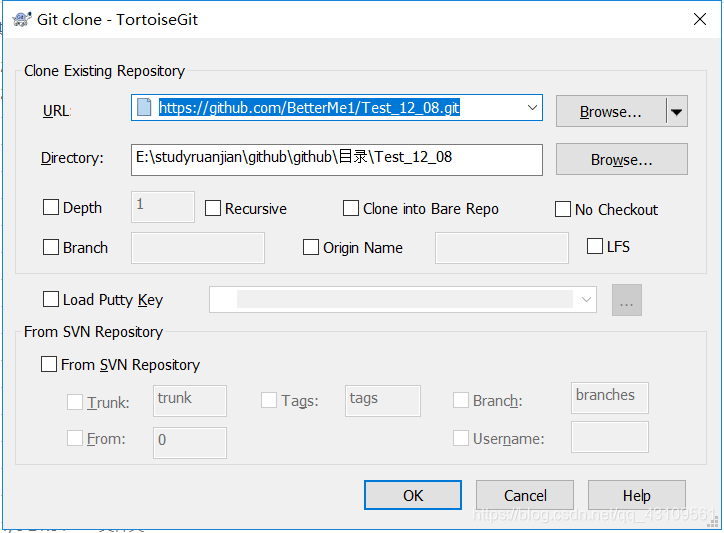Toggle the Trunk checkbox
The width and height of the screenshot is (724, 533).
click(75, 402)
